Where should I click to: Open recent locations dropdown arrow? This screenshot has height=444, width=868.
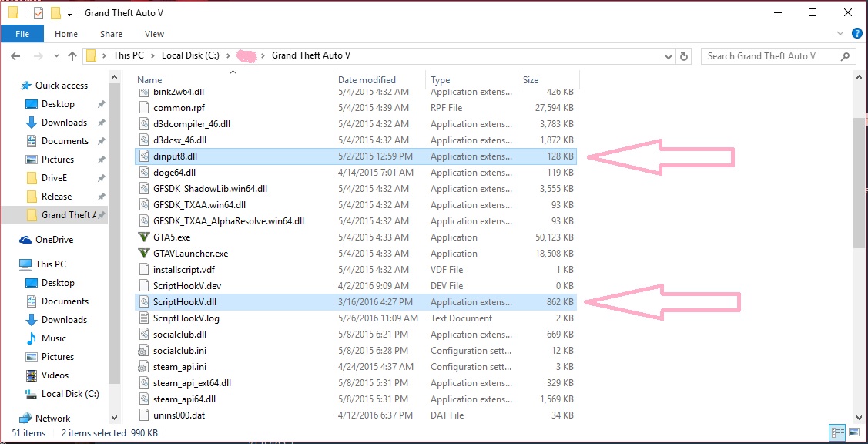coord(56,56)
